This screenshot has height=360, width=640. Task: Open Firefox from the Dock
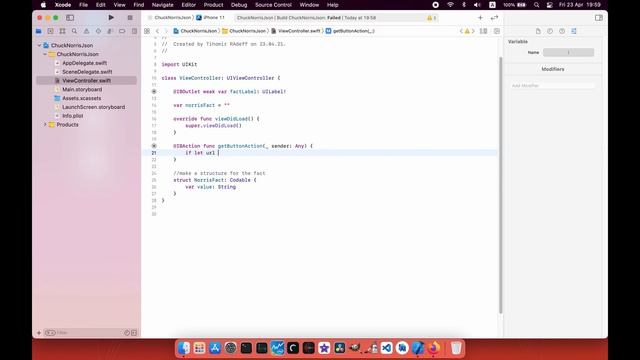click(434, 348)
